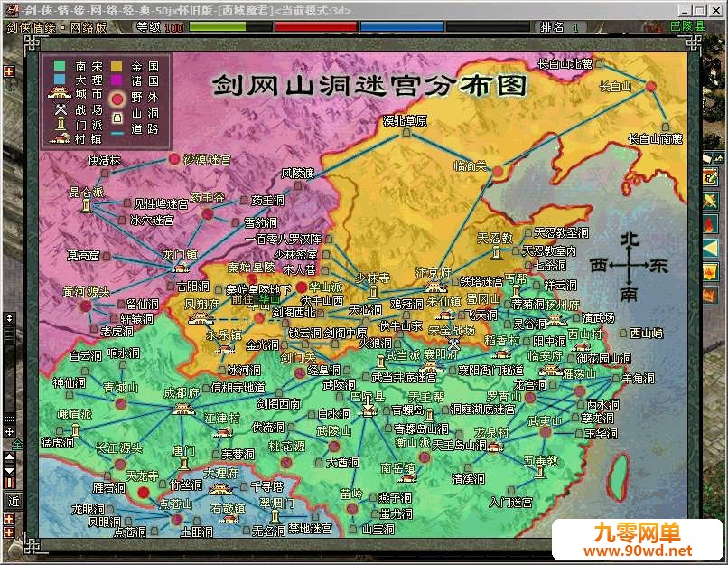Click the 漠北草原 cave icon
This screenshot has height=565, width=728.
click(406, 133)
